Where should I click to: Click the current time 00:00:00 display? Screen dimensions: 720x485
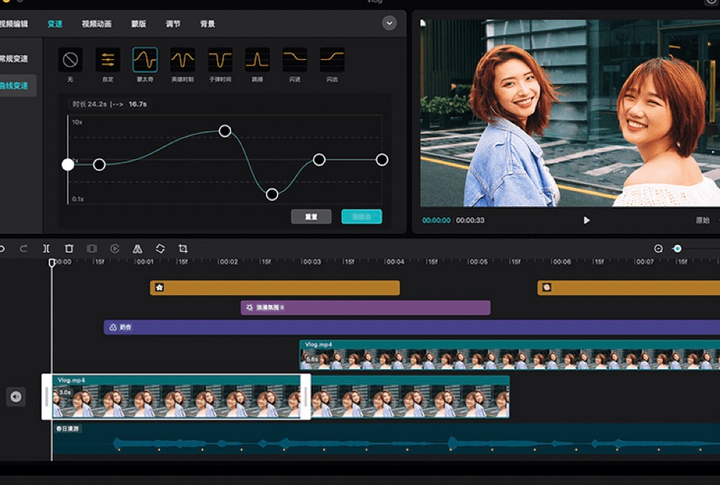pyautogui.click(x=436, y=220)
